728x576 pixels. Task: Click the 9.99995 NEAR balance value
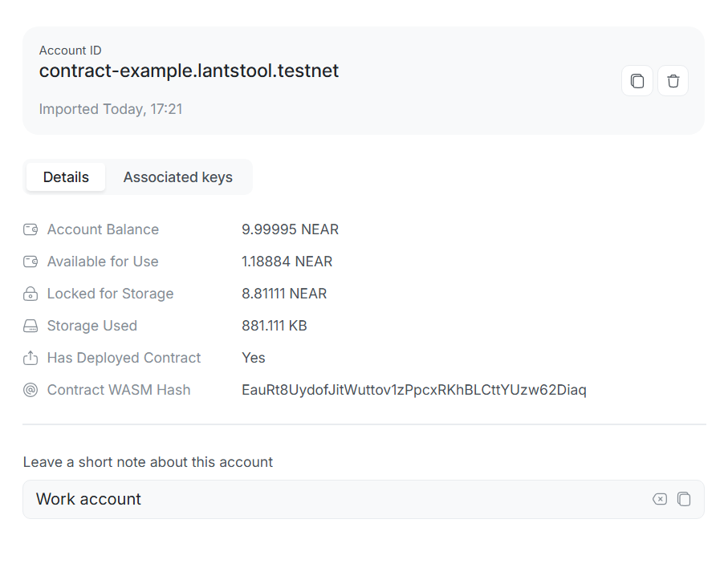pos(290,229)
